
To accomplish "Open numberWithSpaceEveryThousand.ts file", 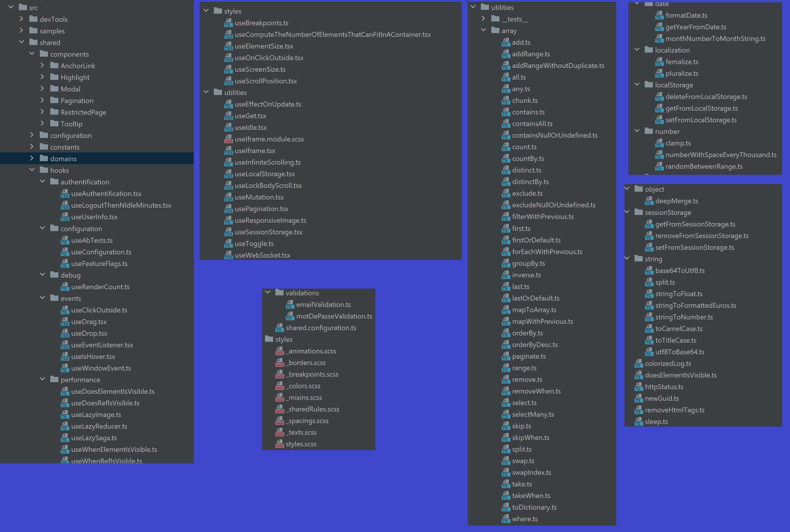I will click(x=720, y=155).
